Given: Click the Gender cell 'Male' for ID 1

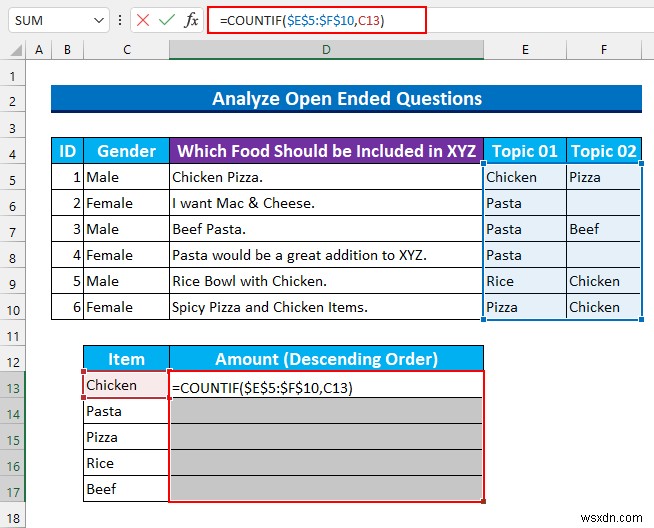Looking at the screenshot, I should point(126,177).
